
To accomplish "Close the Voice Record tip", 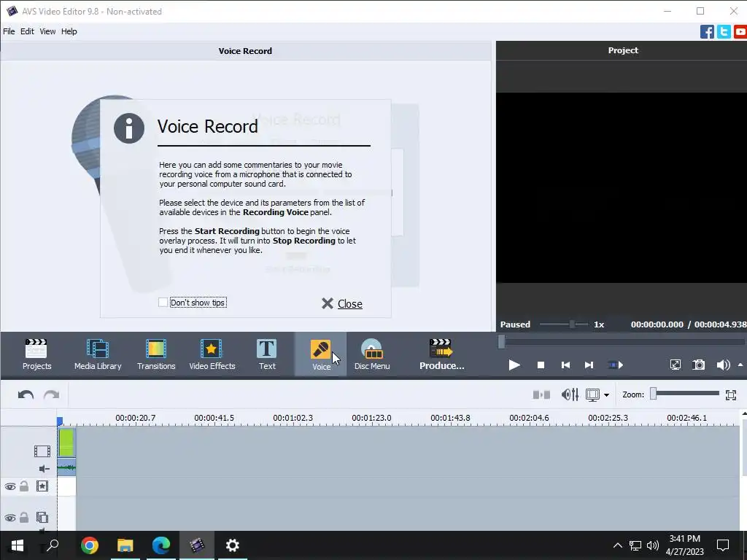I will pyautogui.click(x=342, y=304).
